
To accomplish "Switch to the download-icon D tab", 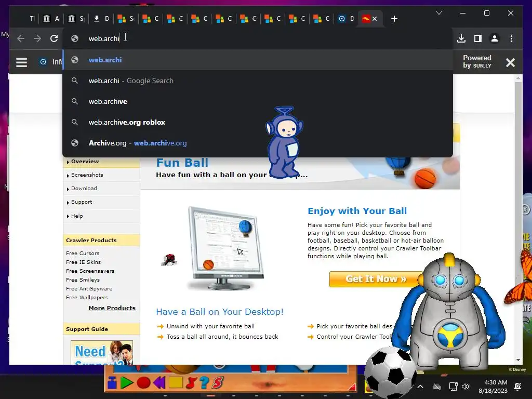I will (x=101, y=19).
